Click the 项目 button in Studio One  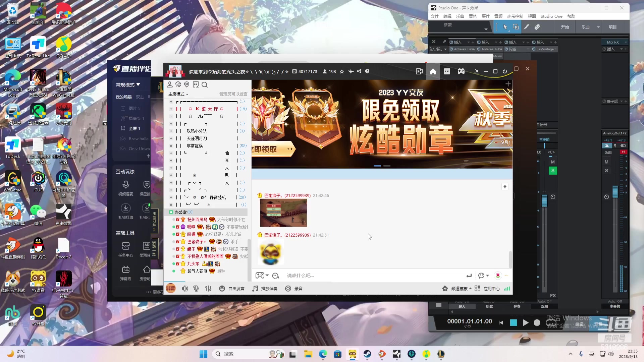pos(613,27)
